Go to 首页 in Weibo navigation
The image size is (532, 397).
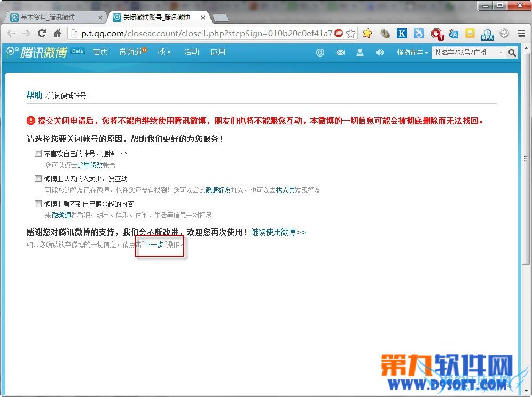[x=101, y=52]
